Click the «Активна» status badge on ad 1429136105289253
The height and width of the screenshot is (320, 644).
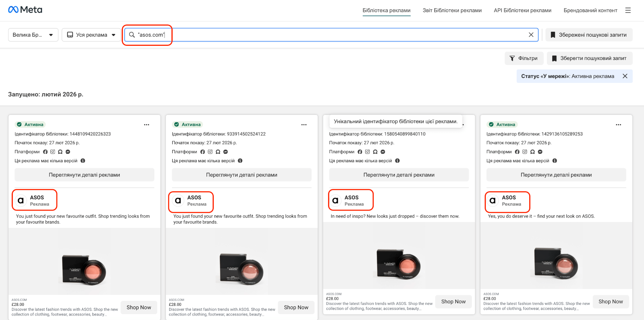click(502, 125)
